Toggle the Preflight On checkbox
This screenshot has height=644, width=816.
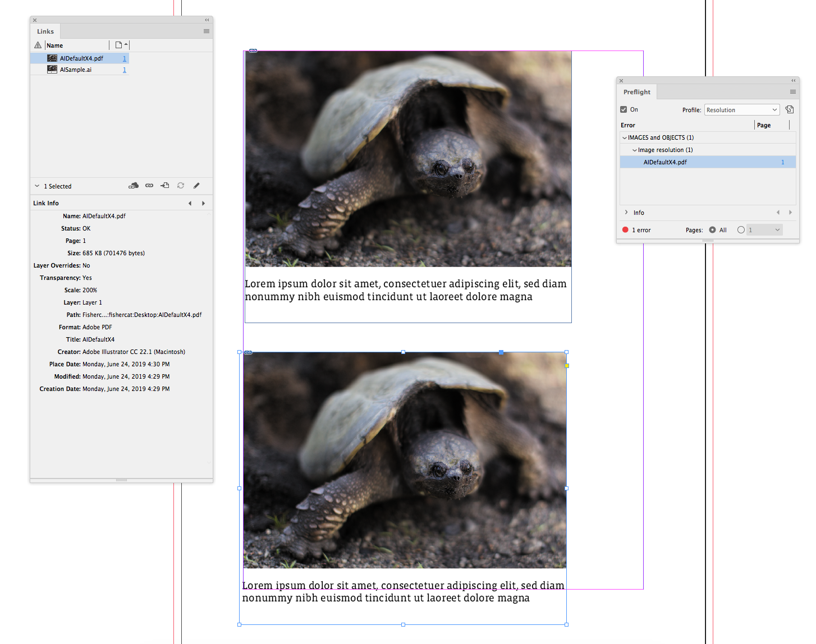tap(624, 109)
